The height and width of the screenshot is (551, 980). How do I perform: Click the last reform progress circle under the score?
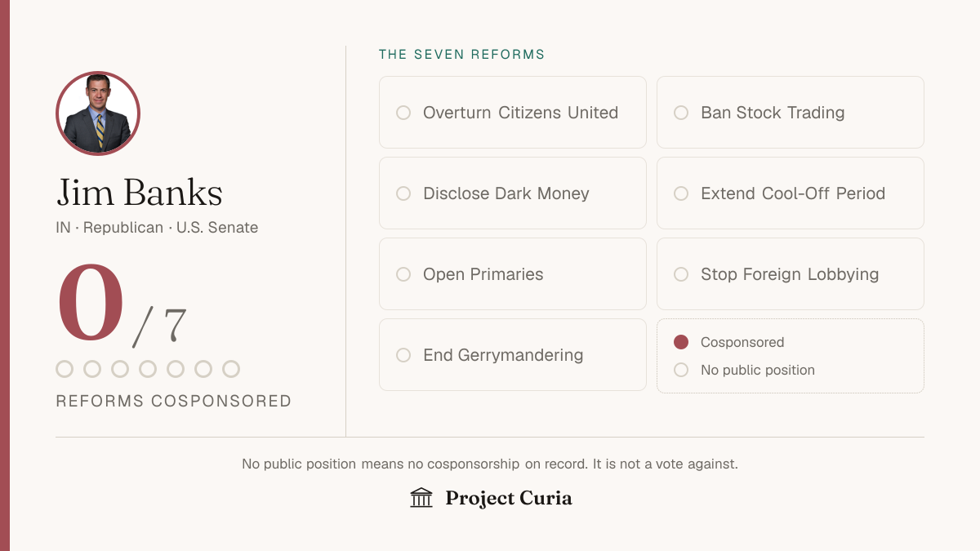tap(231, 369)
